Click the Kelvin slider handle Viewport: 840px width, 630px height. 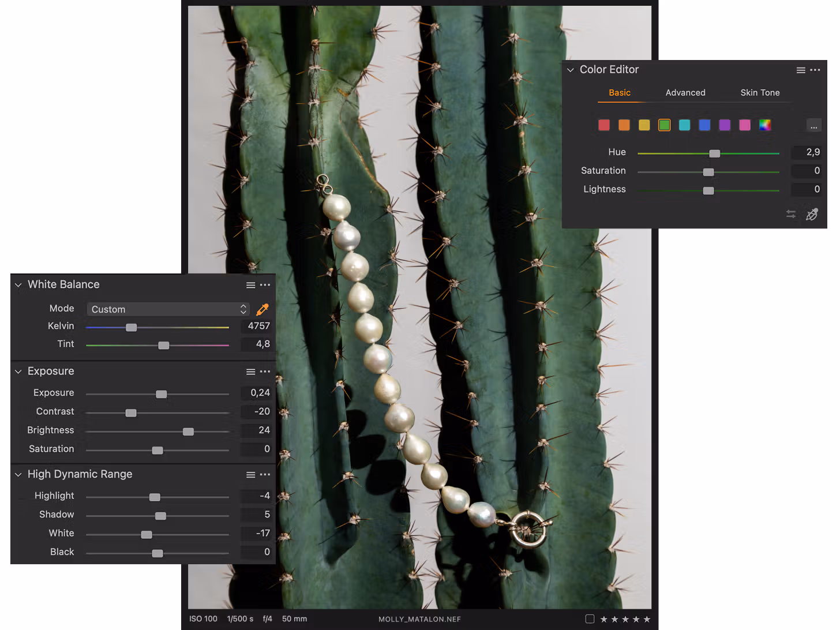point(132,327)
